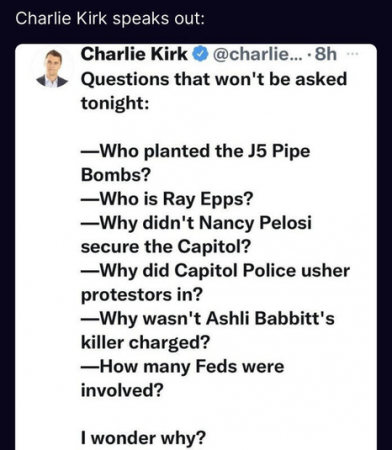This screenshot has height=450, width=392.
Task: Click the text "protestors in?"
Action: point(142,295)
